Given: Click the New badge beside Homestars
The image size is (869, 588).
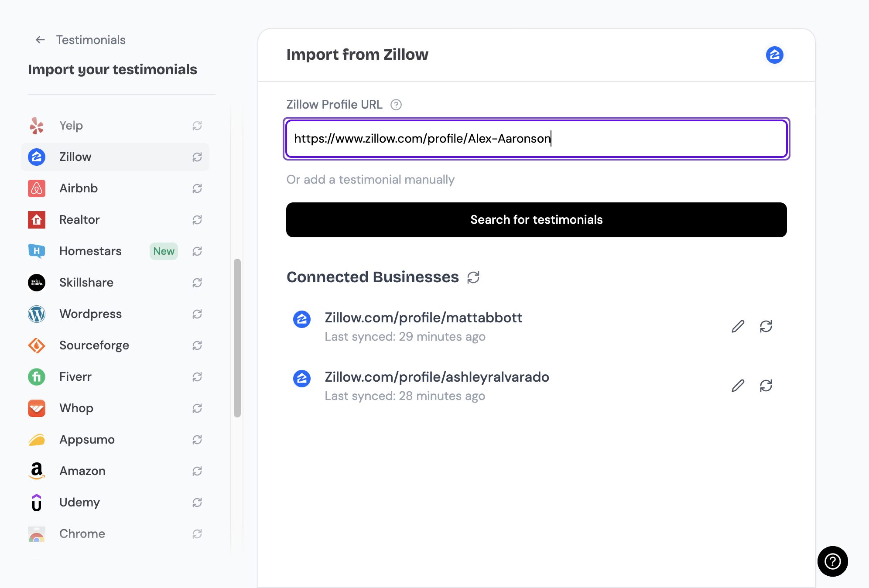Looking at the screenshot, I should (x=164, y=251).
